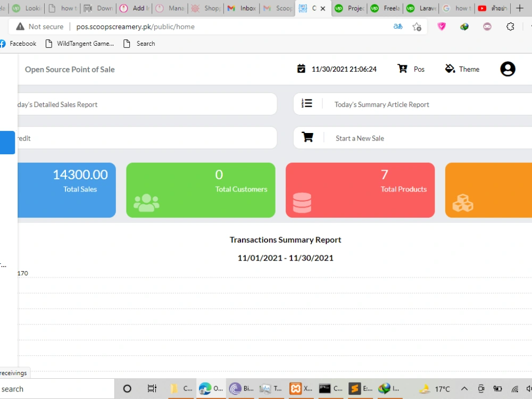The height and width of the screenshot is (399, 532).
Task: Click the Total Products red card
Action: point(360,190)
